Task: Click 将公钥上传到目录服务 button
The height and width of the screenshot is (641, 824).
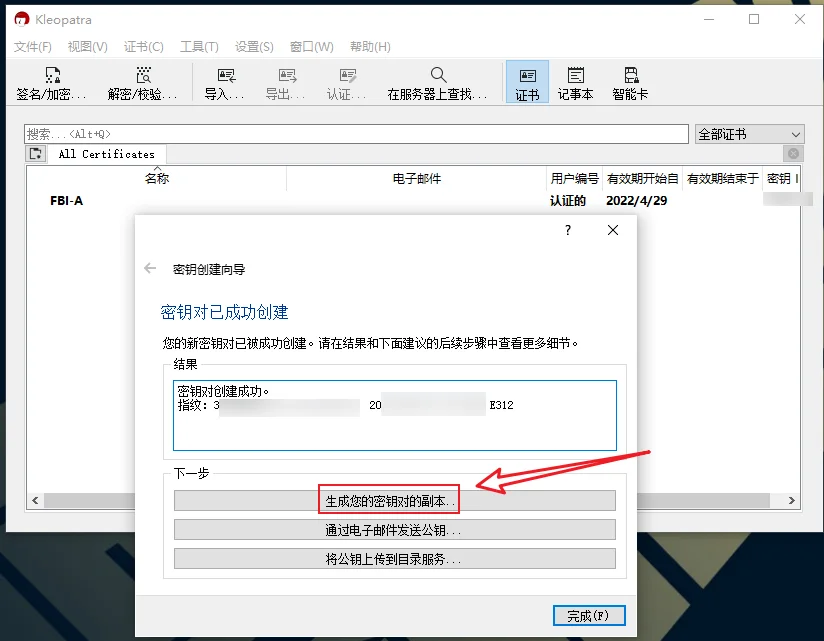Action: pyautogui.click(x=394, y=559)
